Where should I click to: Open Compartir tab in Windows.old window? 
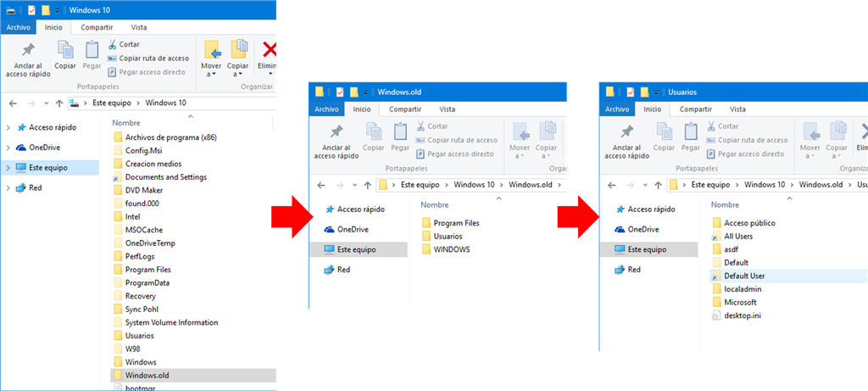405,109
